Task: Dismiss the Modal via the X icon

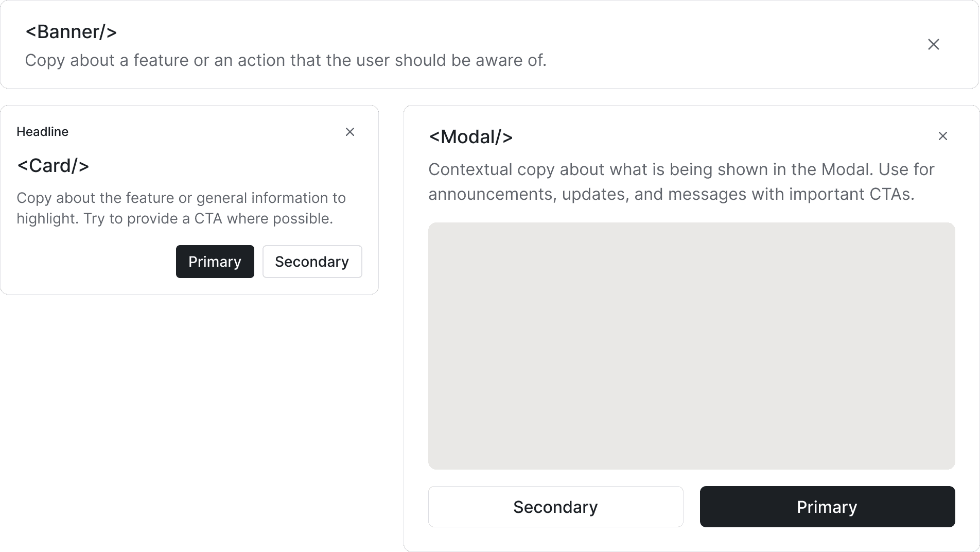Action: click(943, 136)
